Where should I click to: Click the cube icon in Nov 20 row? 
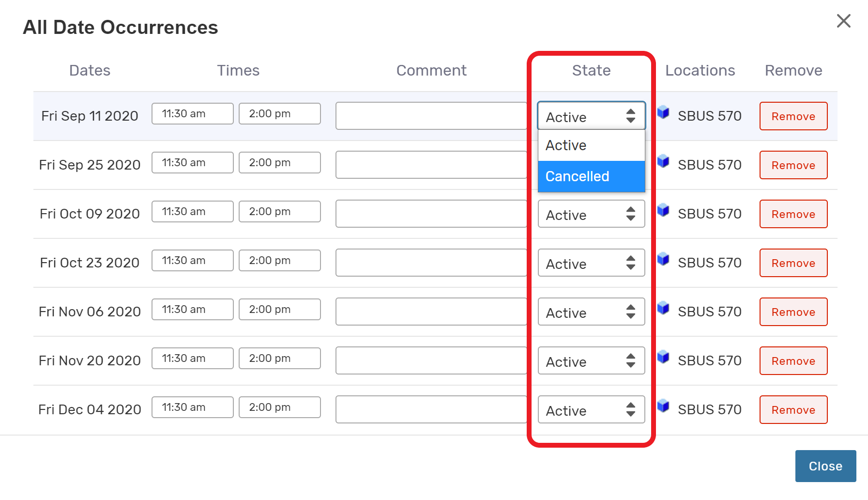(663, 357)
